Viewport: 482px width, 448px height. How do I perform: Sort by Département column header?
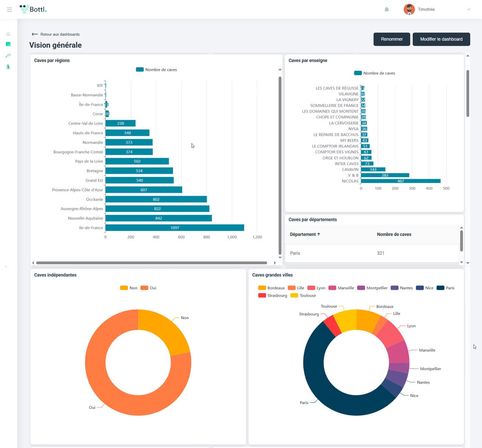click(305, 234)
